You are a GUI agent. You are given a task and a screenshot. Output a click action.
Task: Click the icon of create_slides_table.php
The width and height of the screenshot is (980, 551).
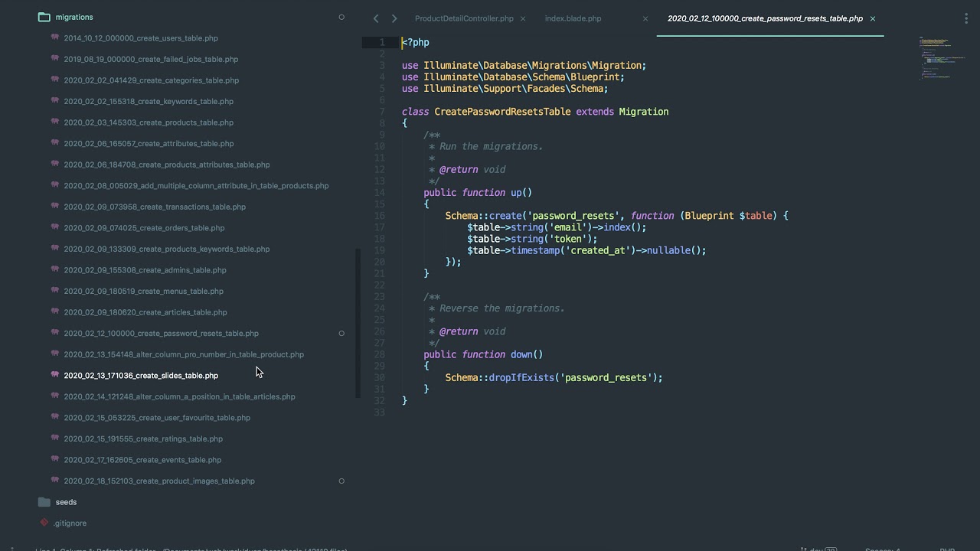[55, 374]
